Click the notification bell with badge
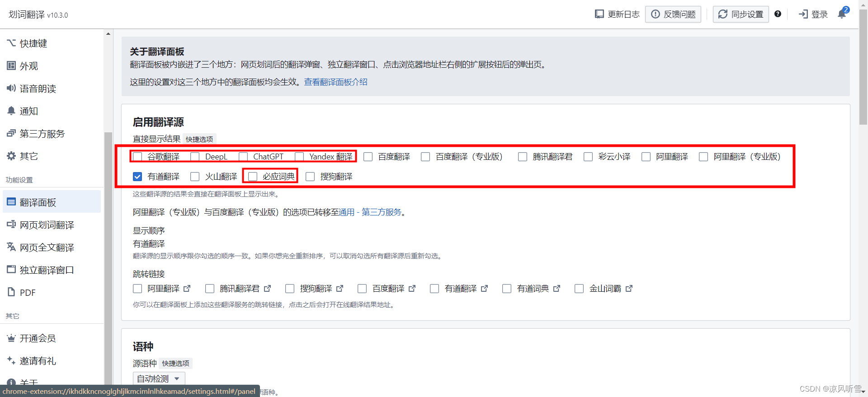868x397 pixels. tap(843, 13)
